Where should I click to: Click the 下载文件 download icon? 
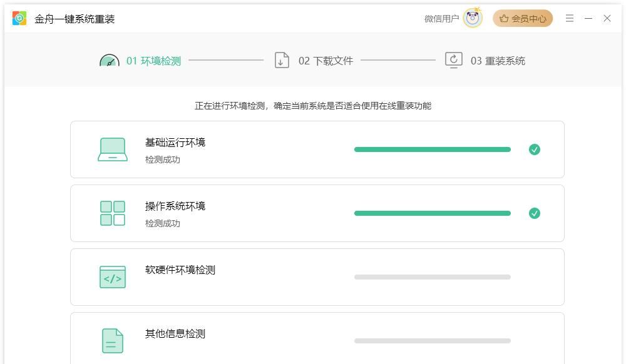click(282, 60)
